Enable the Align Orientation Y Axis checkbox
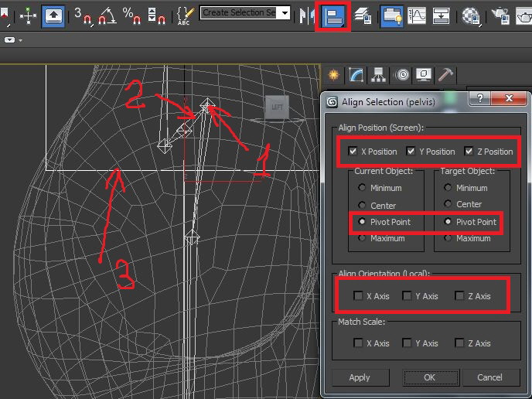532x399 pixels. [408, 296]
